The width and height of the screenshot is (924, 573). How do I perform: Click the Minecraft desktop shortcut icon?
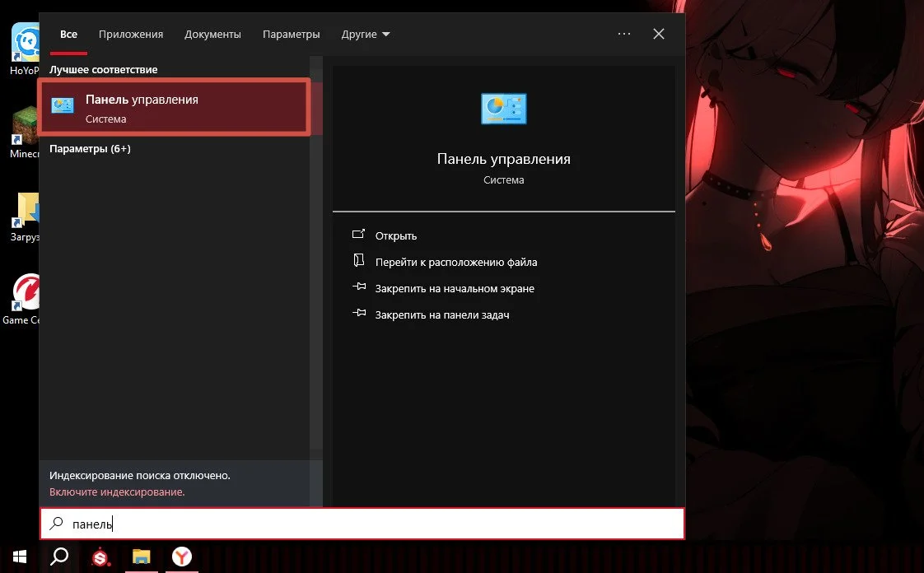coord(26,125)
